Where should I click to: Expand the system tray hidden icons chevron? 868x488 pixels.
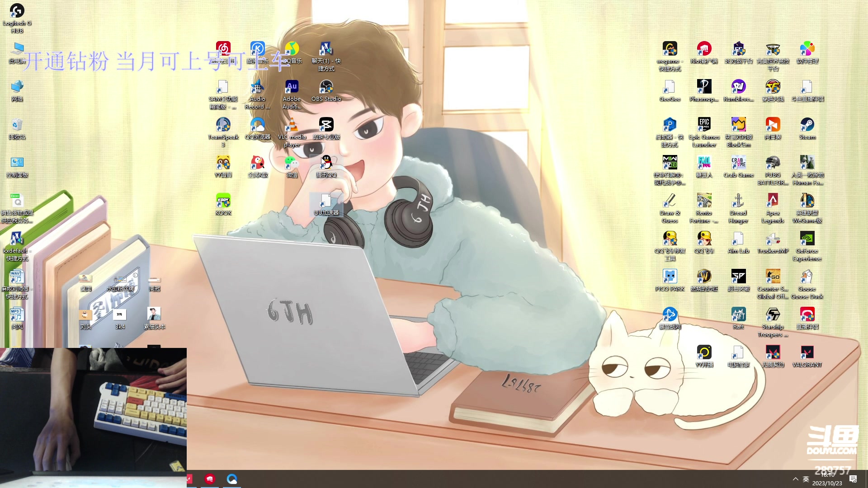click(795, 479)
